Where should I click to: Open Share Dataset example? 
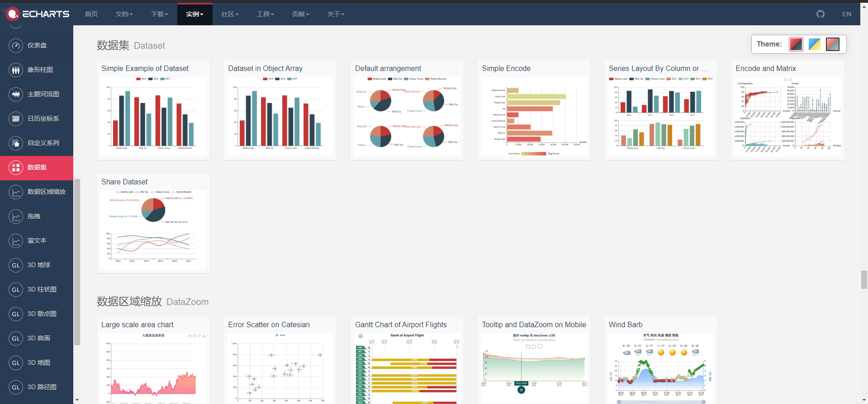click(153, 223)
